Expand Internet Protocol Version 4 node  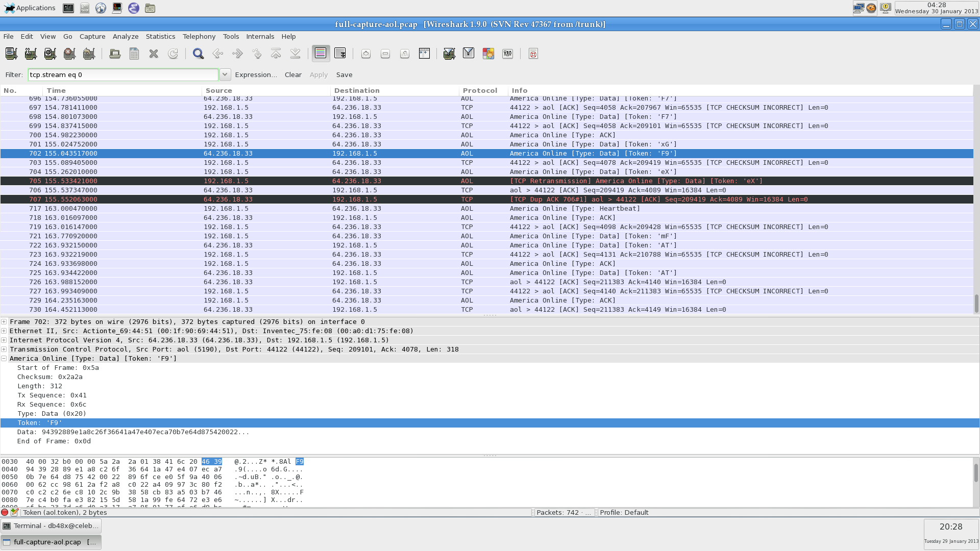coord(4,340)
